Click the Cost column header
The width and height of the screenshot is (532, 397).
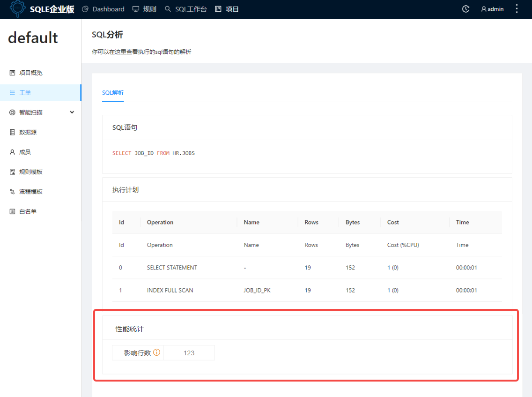[x=393, y=222]
